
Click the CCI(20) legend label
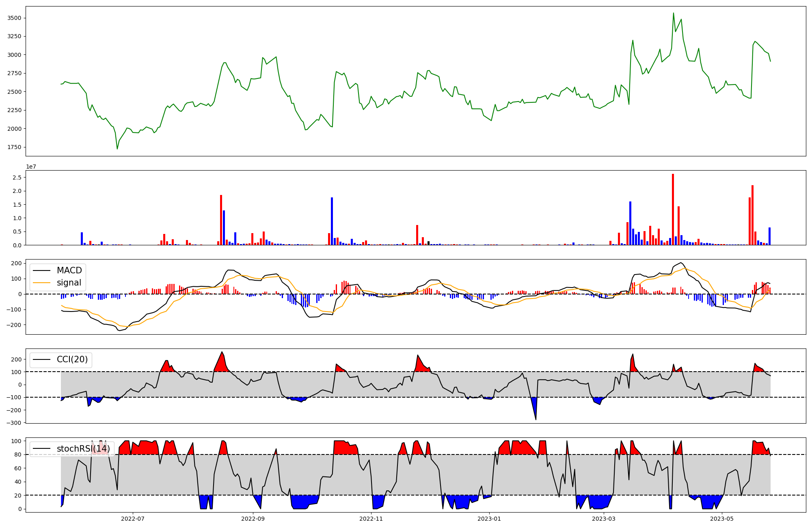coord(72,360)
